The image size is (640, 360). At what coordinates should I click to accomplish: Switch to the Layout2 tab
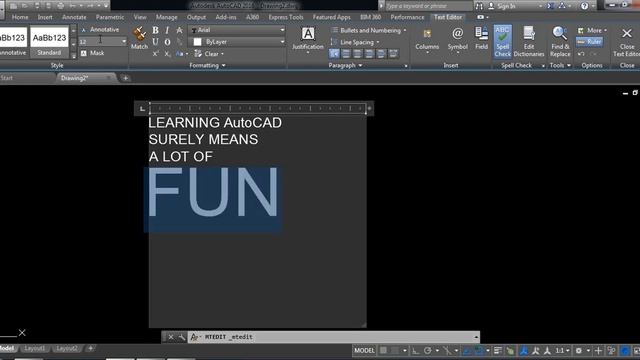67,348
